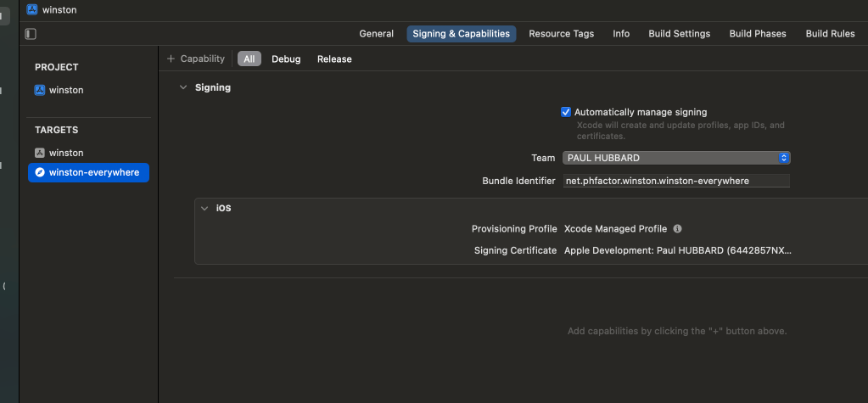This screenshot has height=403, width=868.
Task: Switch to the General tab
Action: 376,34
